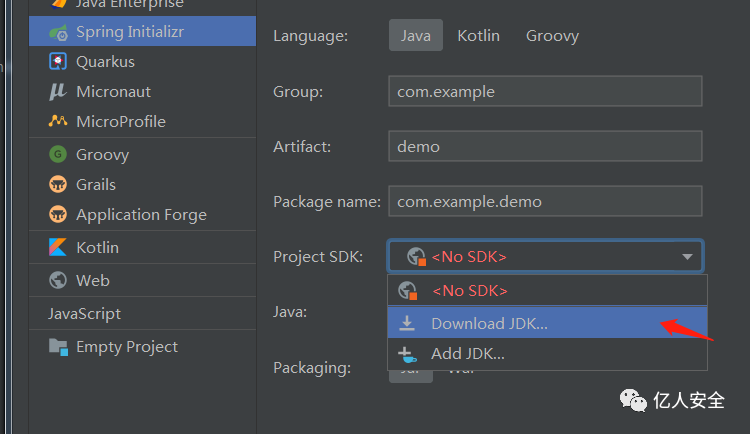Collapse the Project SDK dropdown arrow

(688, 257)
